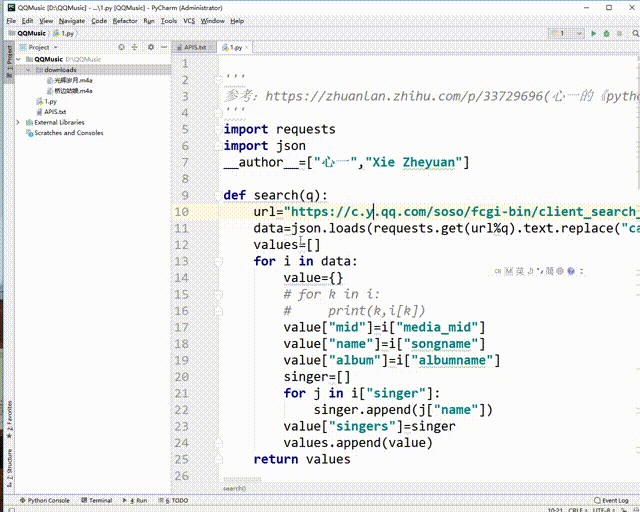640x512 pixels.
Task: Select the first .m4a file in downloads
Action: click(70, 80)
